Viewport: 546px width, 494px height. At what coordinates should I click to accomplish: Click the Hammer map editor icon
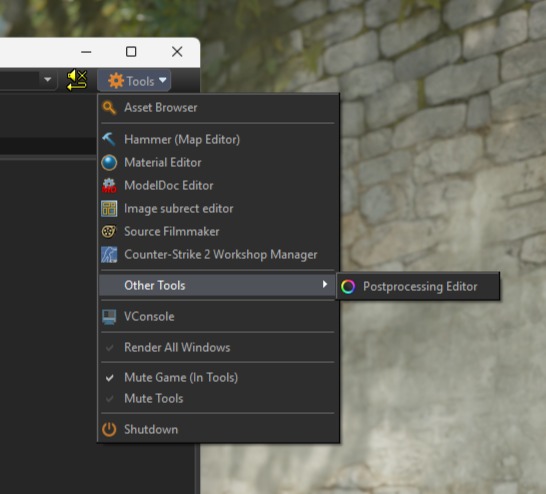[109, 139]
